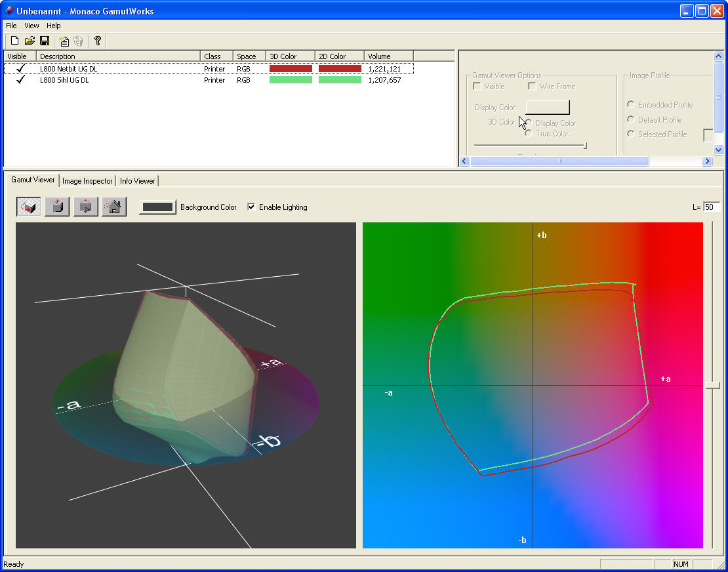Reset 3D view with the home icon
The width and height of the screenshot is (728, 572).
pos(114,207)
